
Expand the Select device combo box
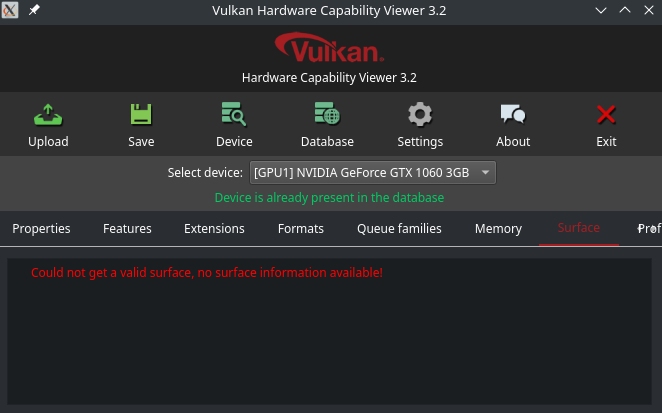(373, 173)
